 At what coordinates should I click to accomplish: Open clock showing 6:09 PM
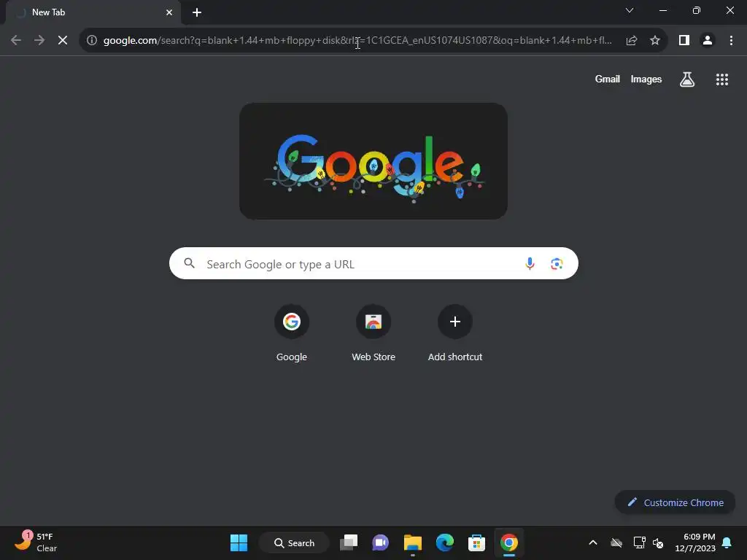pyautogui.click(x=695, y=542)
